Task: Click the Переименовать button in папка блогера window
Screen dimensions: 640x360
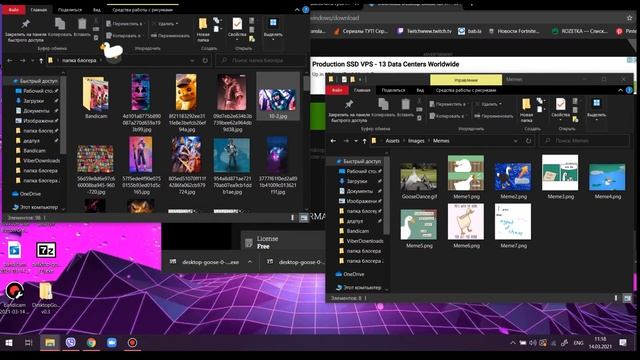Action: click(x=170, y=36)
